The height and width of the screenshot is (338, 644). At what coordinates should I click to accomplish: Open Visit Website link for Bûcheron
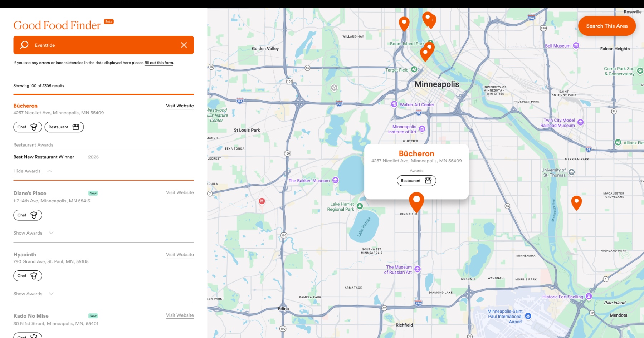pos(180,106)
